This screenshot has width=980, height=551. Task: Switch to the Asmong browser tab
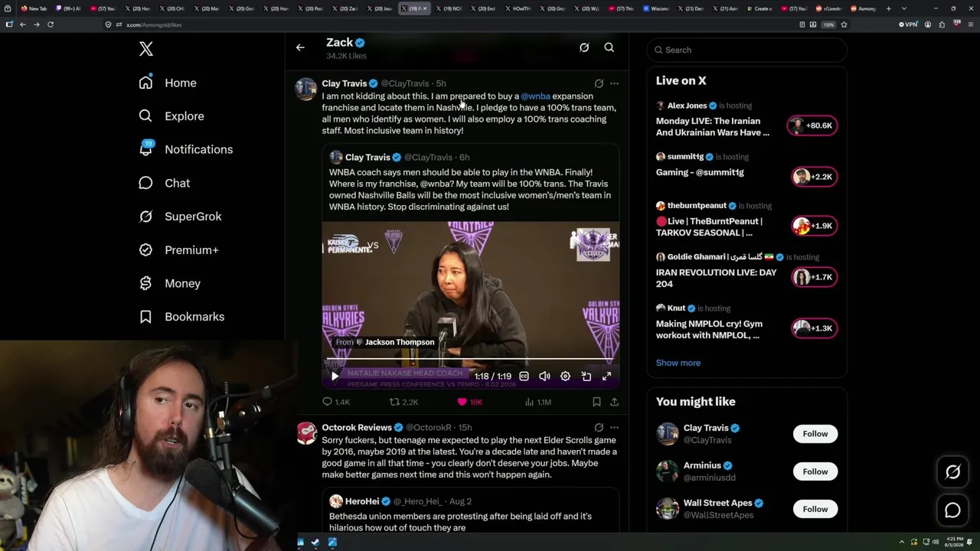click(863, 8)
